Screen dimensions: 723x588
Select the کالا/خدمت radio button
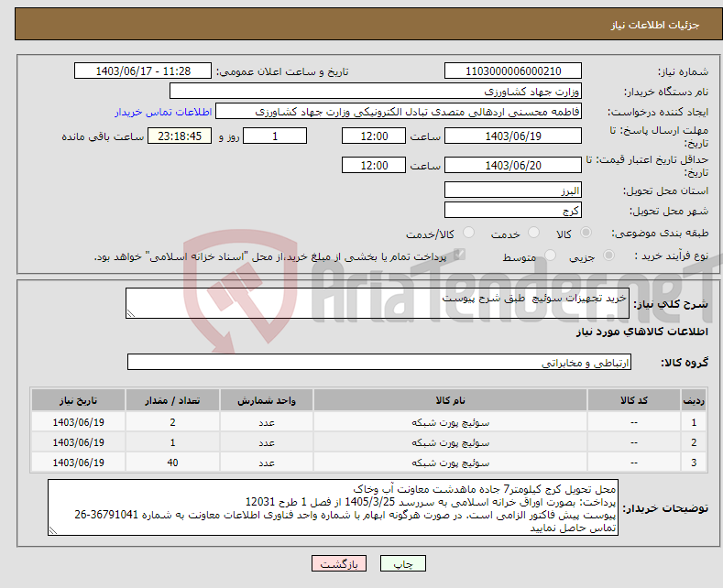[468, 233]
